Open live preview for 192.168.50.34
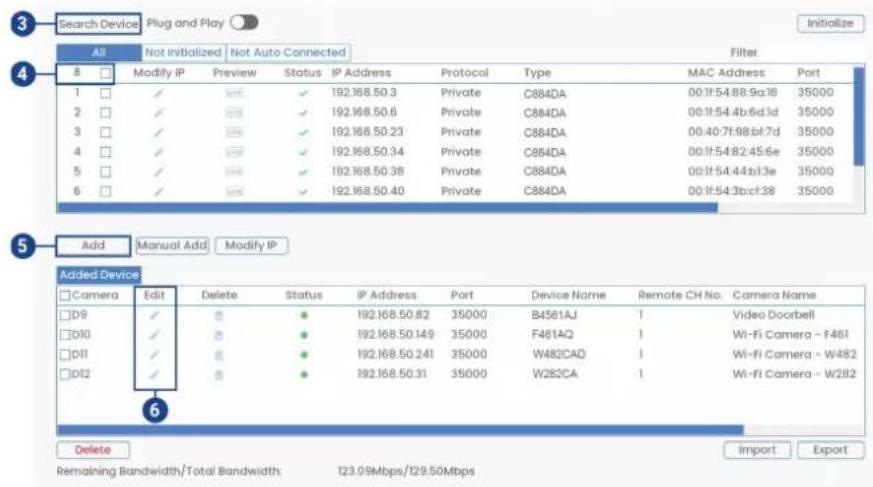The image size is (873, 487). [234, 152]
